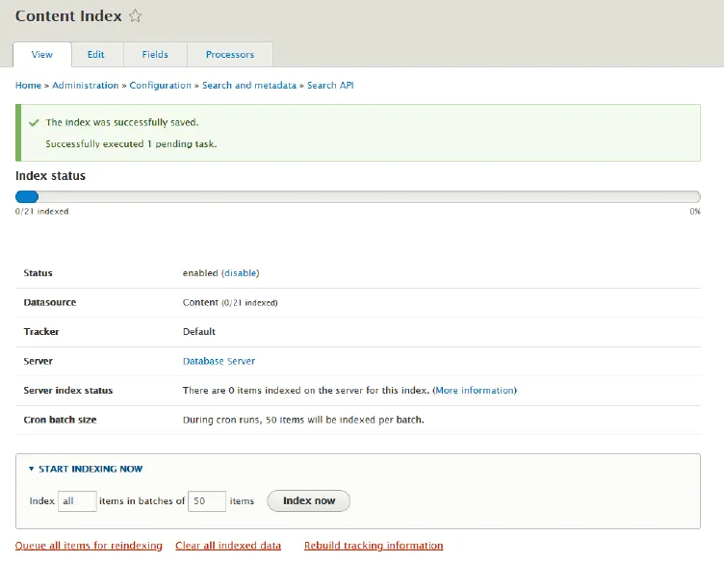Click the disable link next to enabled

(x=241, y=273)
